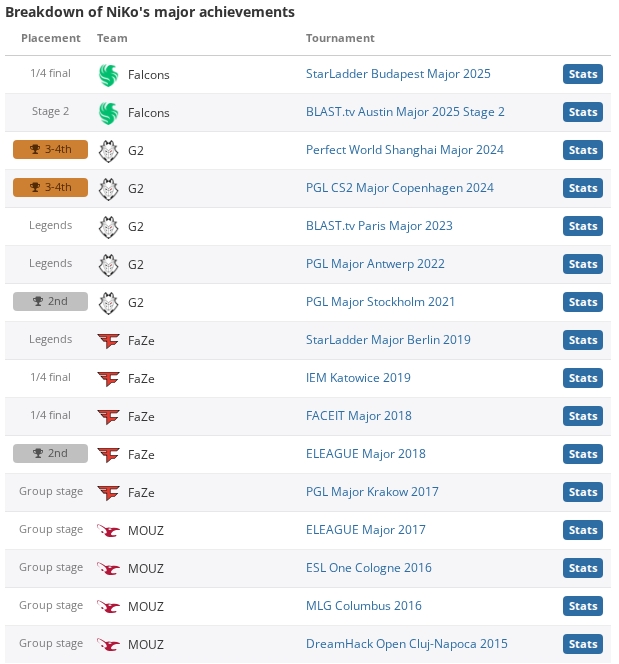Open StarLadder Major Berlin 2019 link

coord(388,340)
